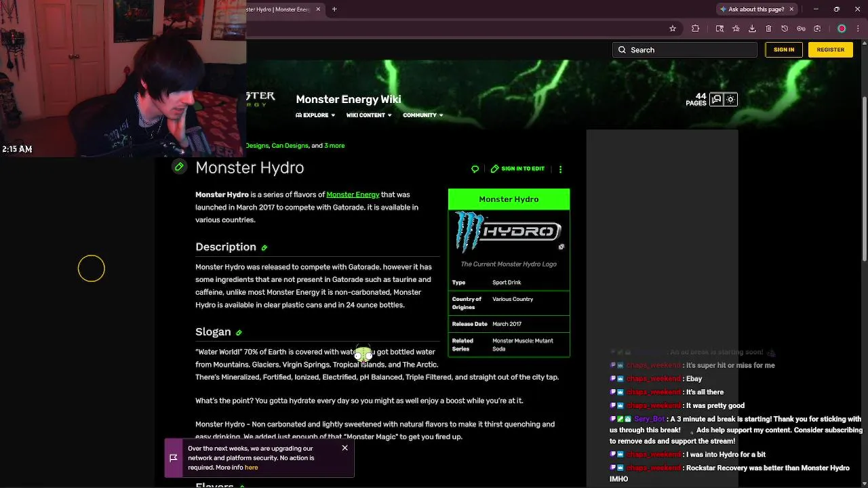Open a new browser tab
Viewport: 868px width, 488px height.
point(334,9)
